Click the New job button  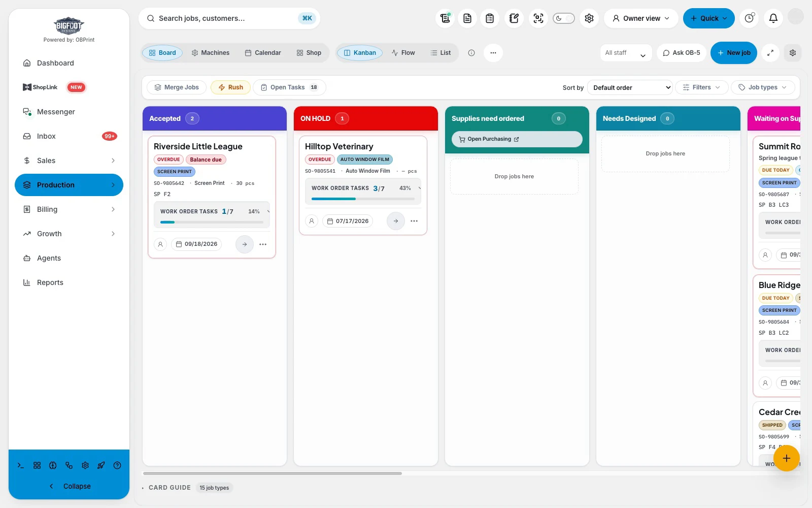click(x=734, y=53)
